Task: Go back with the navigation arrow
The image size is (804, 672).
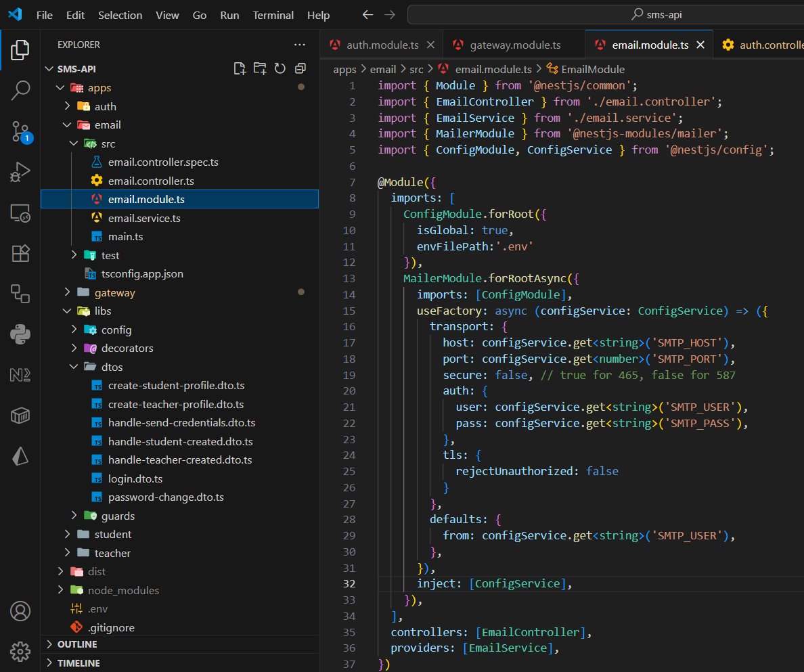Action: 367,15
